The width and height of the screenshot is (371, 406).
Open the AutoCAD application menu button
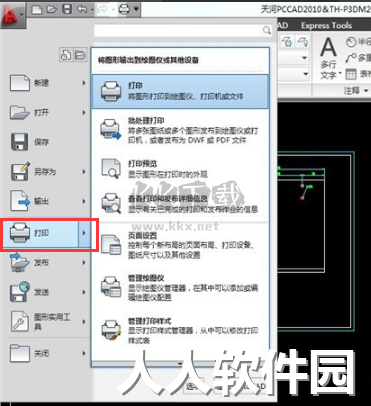[x=13, y=15]
